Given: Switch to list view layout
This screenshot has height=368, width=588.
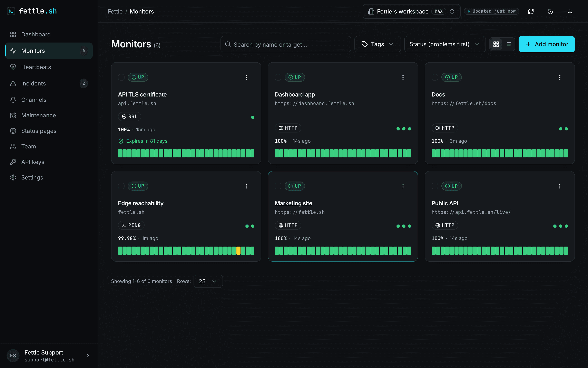Looking at the screenshot, I should 508,44.
